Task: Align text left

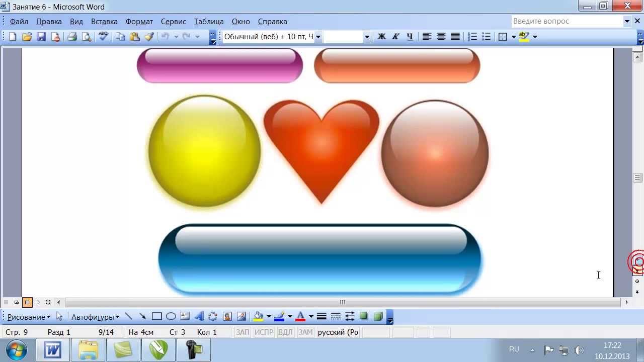Action: coord(427,37)
